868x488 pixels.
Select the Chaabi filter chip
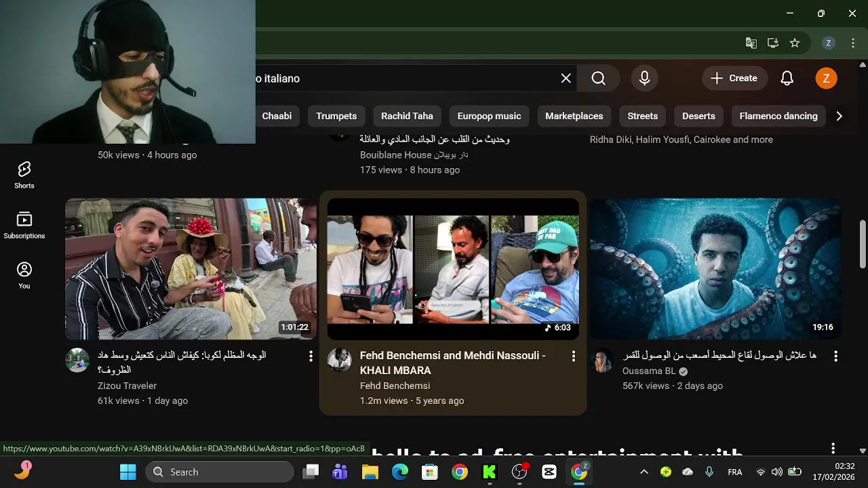[277, 116]
